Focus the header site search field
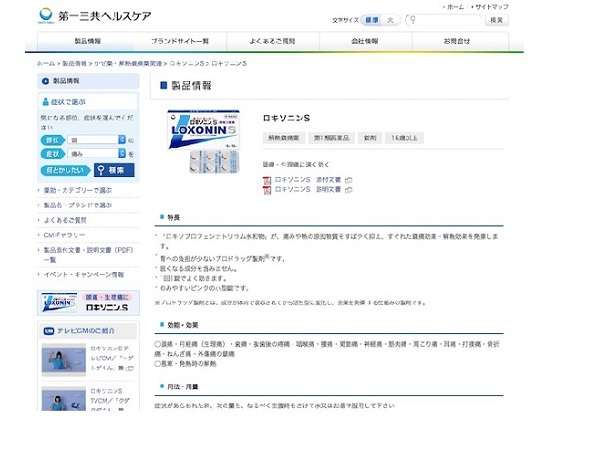This screenshot has width=600, height=450. tap(444, 20)
